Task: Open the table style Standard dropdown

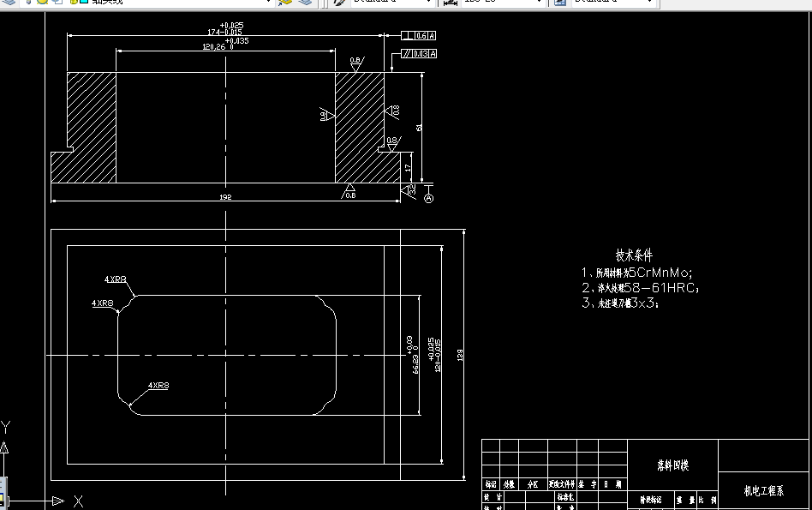Action: 613,2
